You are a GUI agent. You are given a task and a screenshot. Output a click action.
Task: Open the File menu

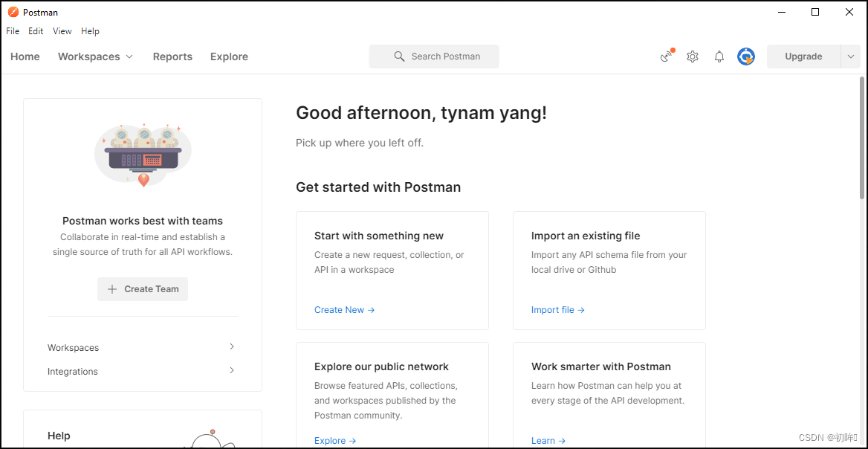[13, 31]
